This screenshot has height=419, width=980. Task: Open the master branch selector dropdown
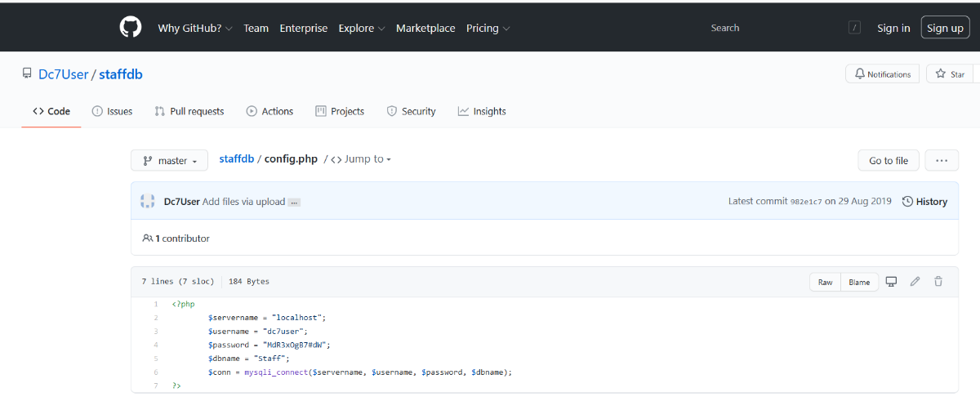pos(169,160)
